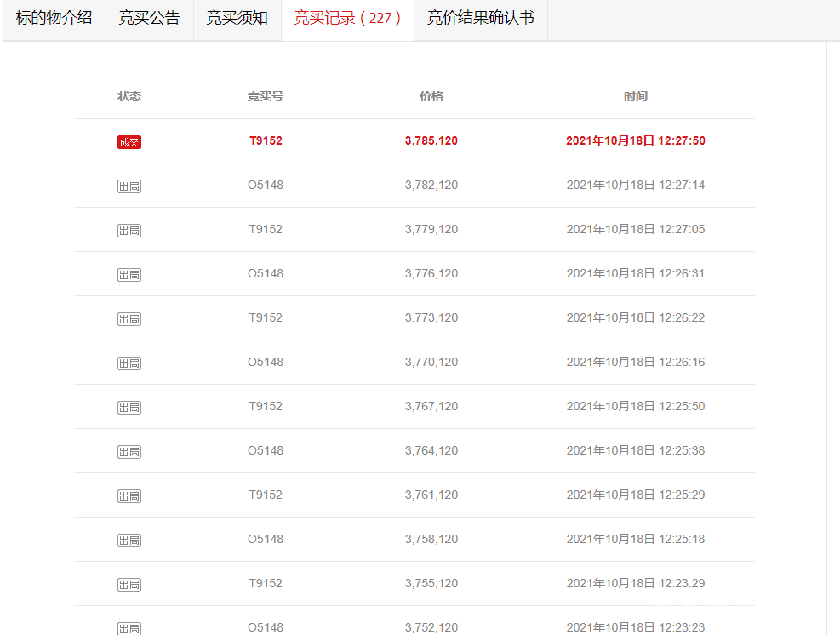The width and height of the screenshot is (840, 635).
Task: Click the price 3,755,120
Action: click(x=431, y=584)
